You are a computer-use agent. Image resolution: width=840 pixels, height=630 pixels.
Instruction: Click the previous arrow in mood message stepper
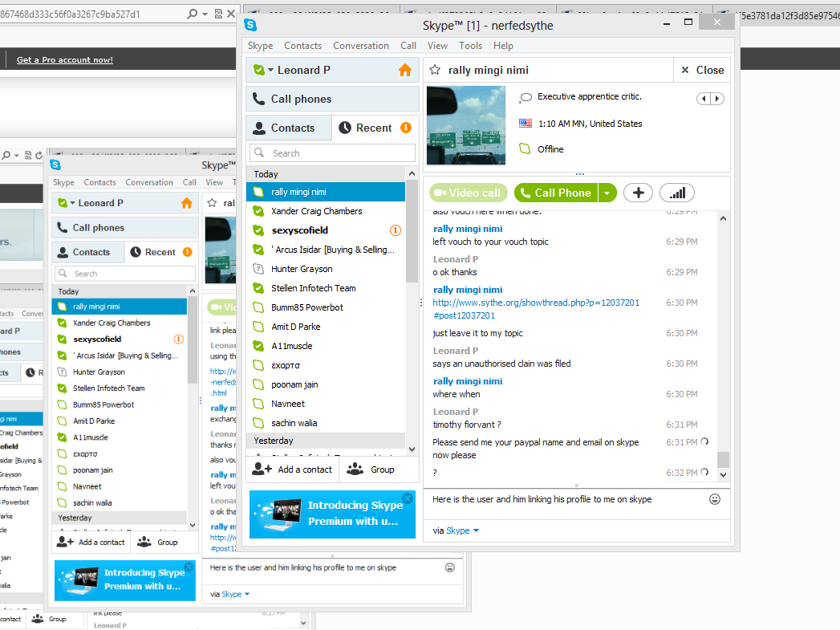pos(704,99)
